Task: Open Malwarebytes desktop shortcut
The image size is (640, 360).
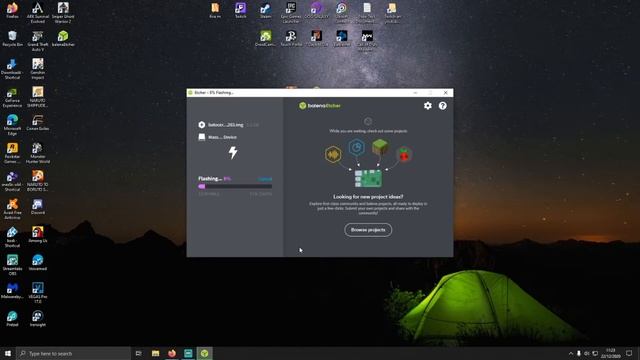Action: point(12,290)
